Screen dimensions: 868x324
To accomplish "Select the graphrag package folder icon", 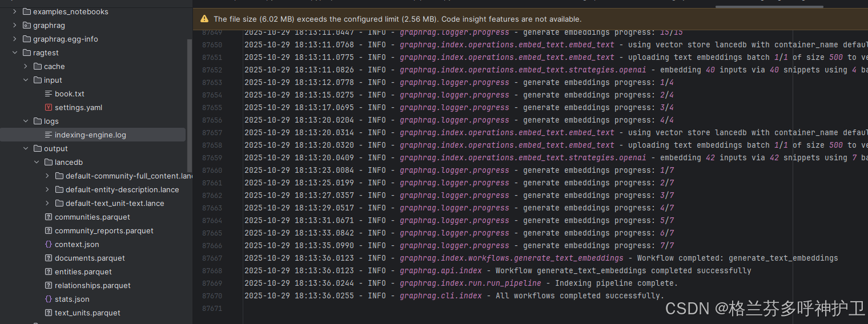I will 27,25.
